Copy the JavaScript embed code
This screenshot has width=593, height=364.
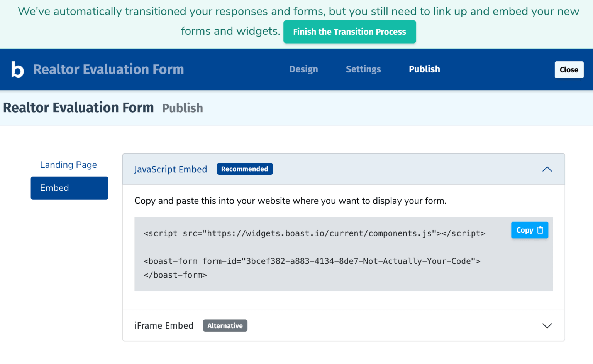pyautogui.click(x=530, y=230)
